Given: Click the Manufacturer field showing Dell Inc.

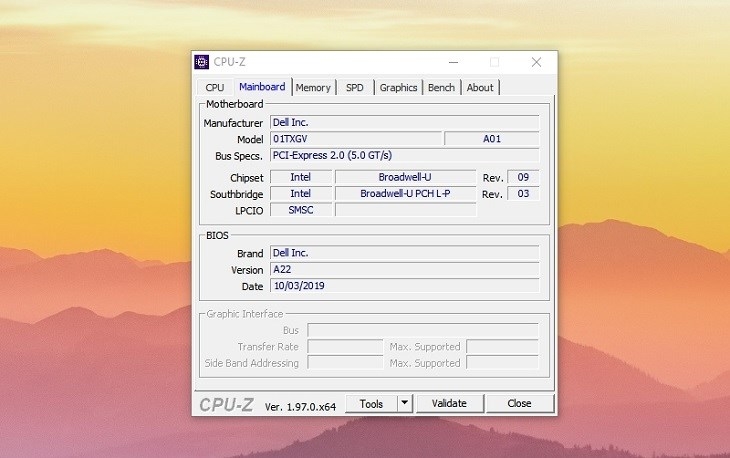Looking at the screenshot, I should click(404, 123).
